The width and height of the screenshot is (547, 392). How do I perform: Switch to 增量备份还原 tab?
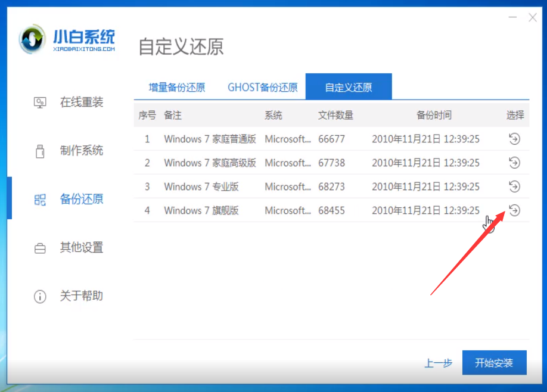click(x=177, y=88)
